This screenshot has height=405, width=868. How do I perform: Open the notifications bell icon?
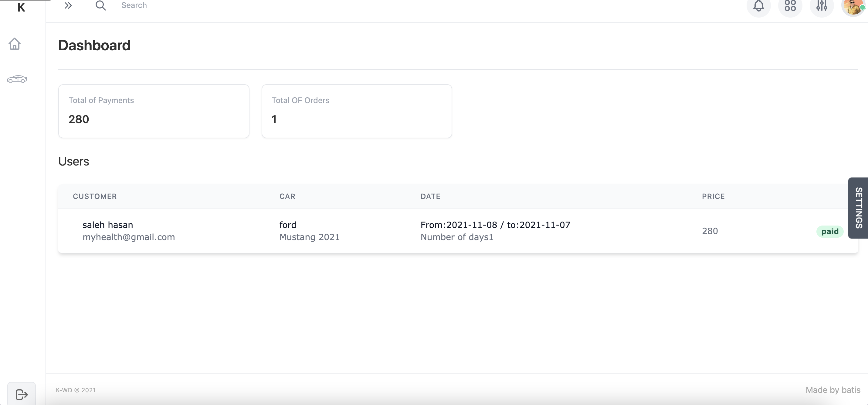tap(758, 6)
